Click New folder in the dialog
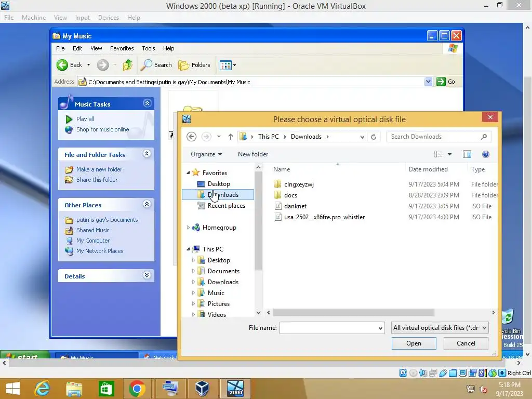Image resolution: width=532 pixels, height=399 pixels. coord(253,154)
